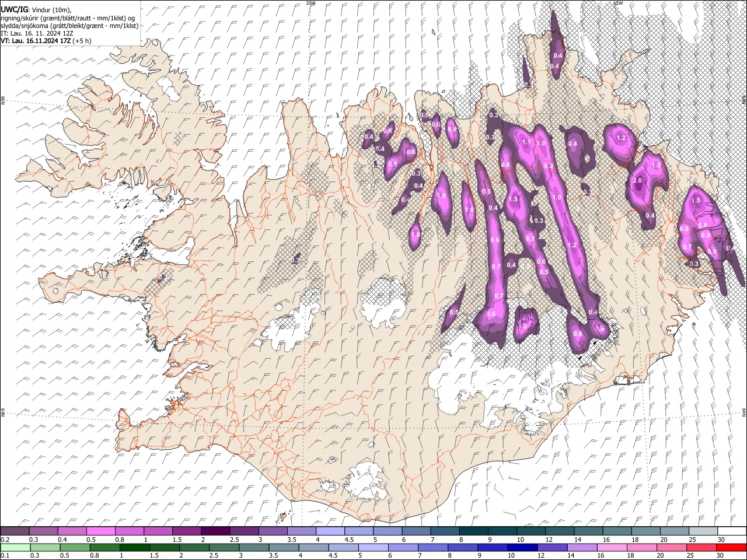Click the '15W' longitude label at top

pos(617,3)
